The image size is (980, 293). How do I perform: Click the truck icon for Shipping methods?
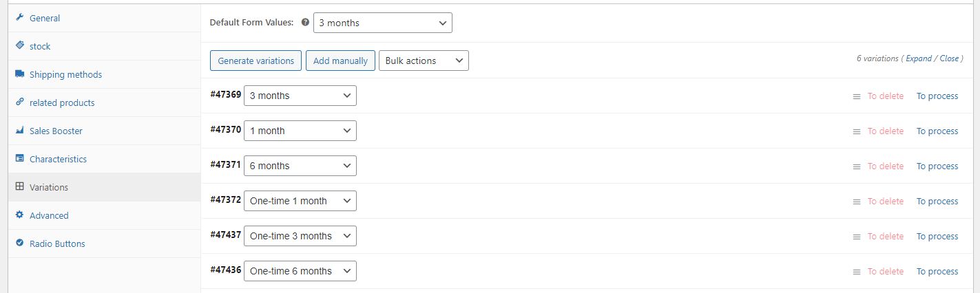19,74
